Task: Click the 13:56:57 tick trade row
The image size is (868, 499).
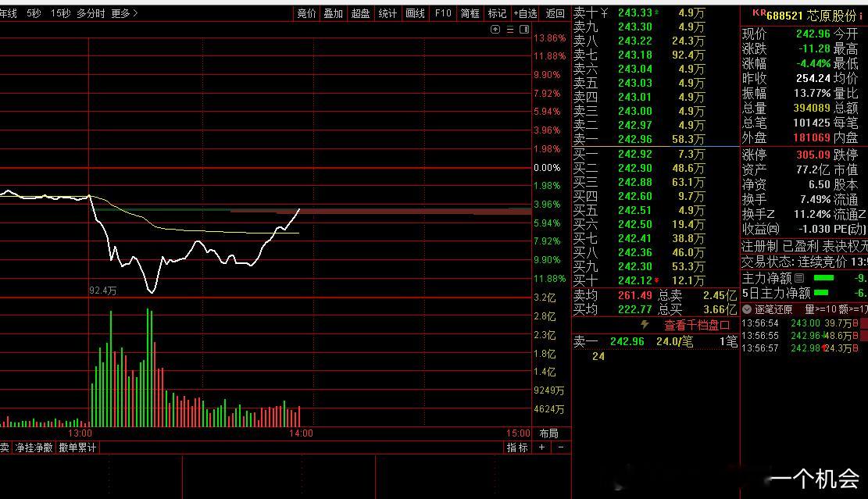Action: click(x=805, y=348)
